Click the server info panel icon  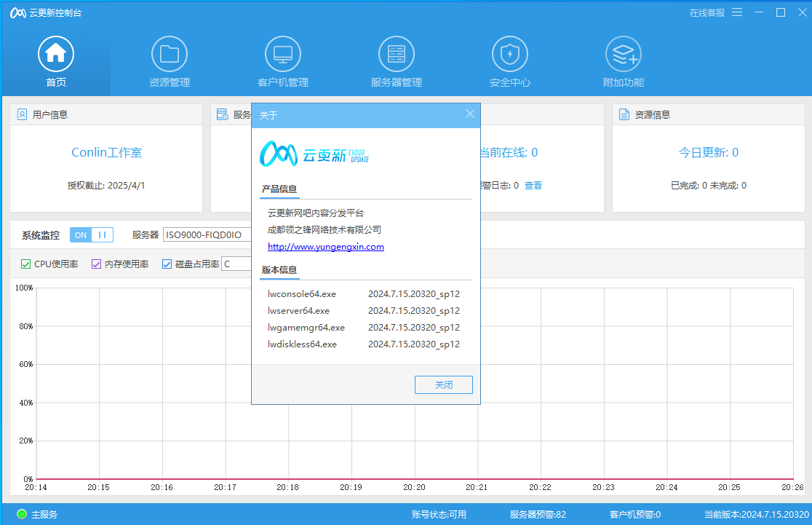(222, 114)
